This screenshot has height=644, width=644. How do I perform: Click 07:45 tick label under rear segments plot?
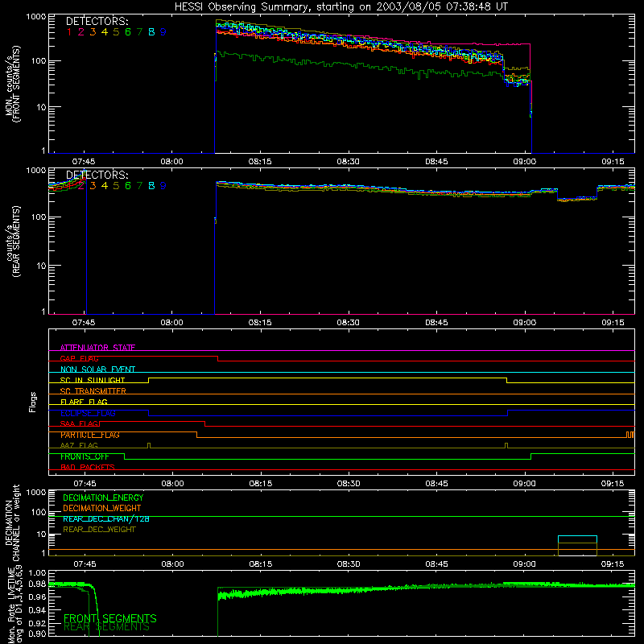(84, 323)
